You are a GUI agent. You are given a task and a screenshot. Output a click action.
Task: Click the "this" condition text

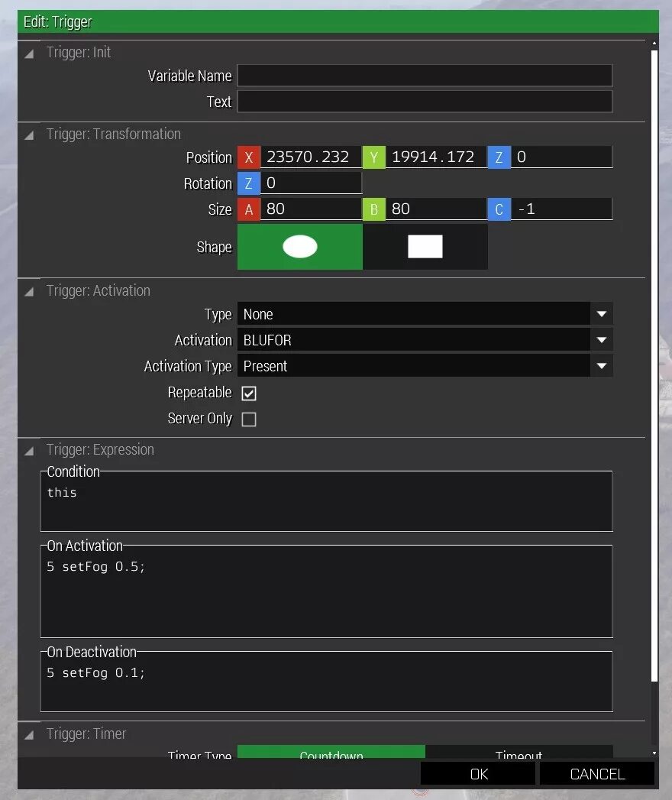pyautogui.click(x=62, y=492)
